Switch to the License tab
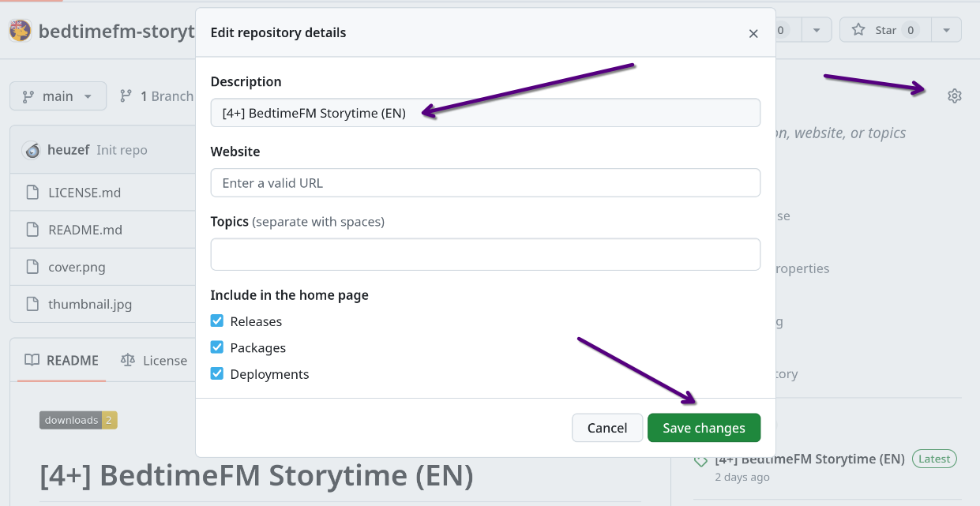The height and width of the screenshot is (506, 980). pos(154,361)
